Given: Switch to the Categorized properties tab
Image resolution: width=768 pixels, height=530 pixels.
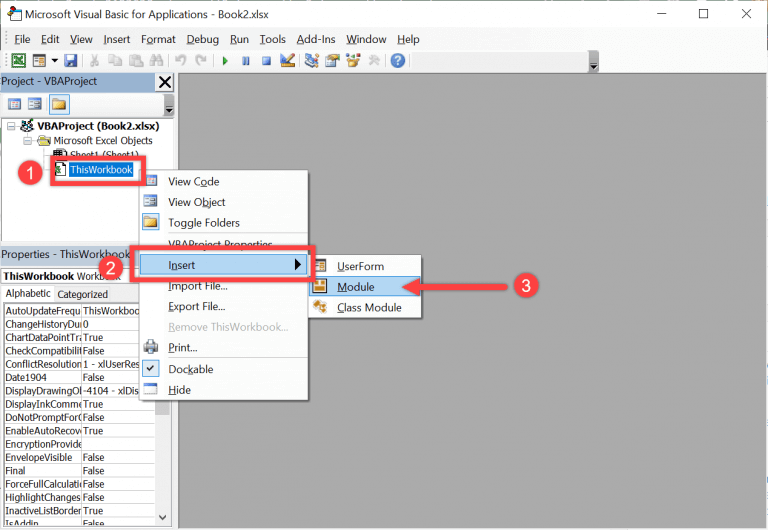Looking at the screenshot, I should pos(82,294).
